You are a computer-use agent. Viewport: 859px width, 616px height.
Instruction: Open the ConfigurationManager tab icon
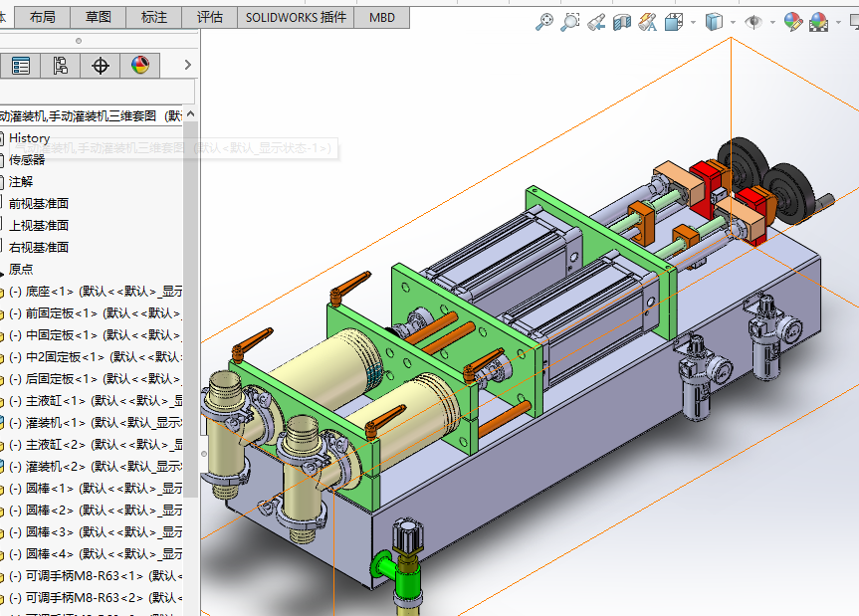point(60,66)
